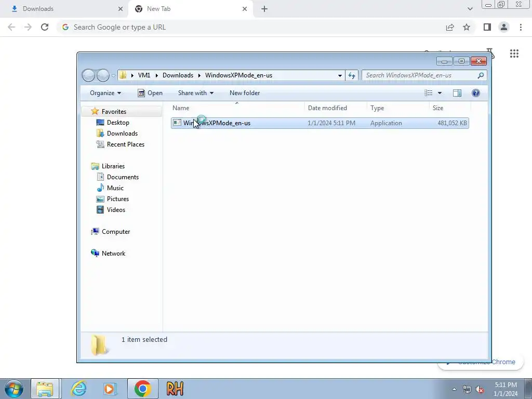Image resolution: width=532 pixels, height=399 pixels.
Task: Open the Share with dropdown
Action: click(196, 93)
